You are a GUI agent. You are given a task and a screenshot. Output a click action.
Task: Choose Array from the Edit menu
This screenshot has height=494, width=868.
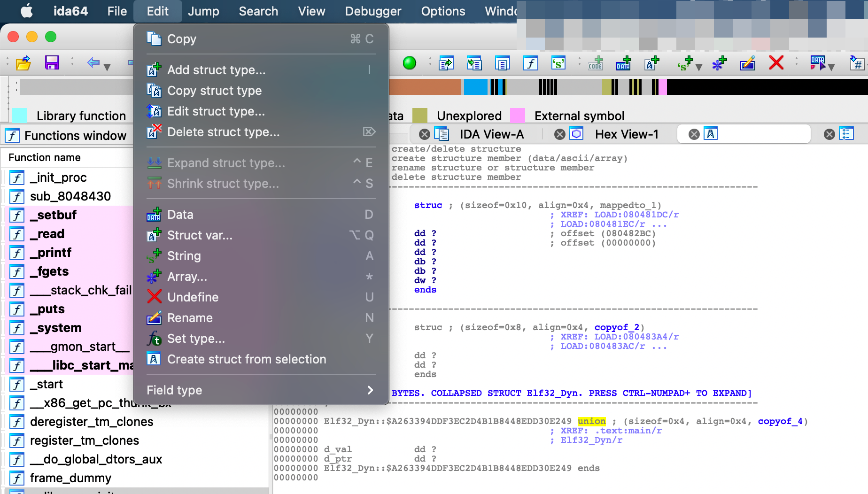click(x=261, y=277)
